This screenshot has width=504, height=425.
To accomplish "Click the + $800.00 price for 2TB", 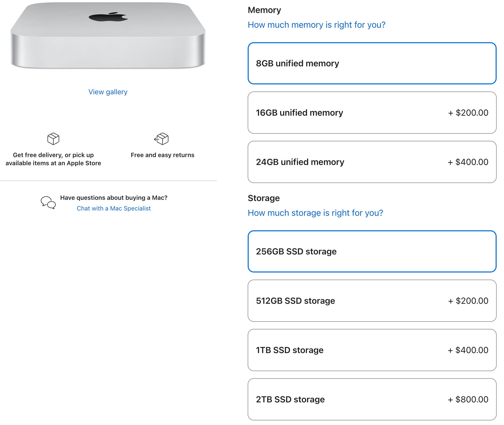I will (468, 399).
